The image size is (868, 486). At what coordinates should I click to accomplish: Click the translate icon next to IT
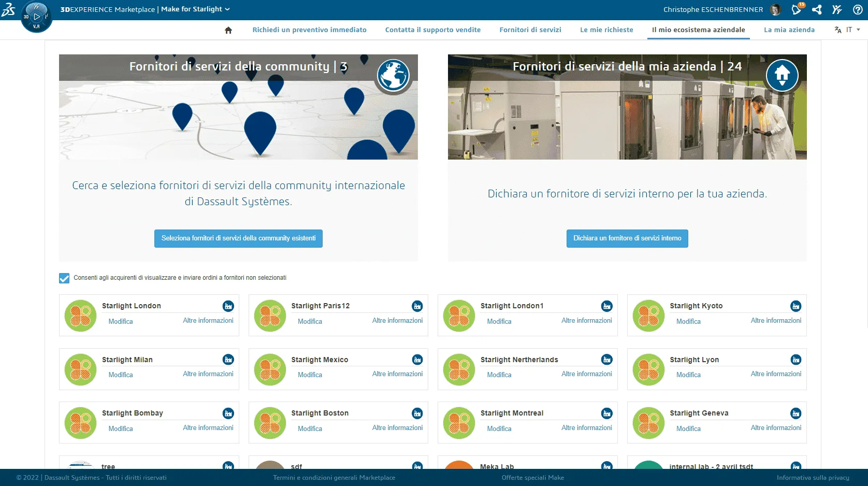tap(838, 30)
